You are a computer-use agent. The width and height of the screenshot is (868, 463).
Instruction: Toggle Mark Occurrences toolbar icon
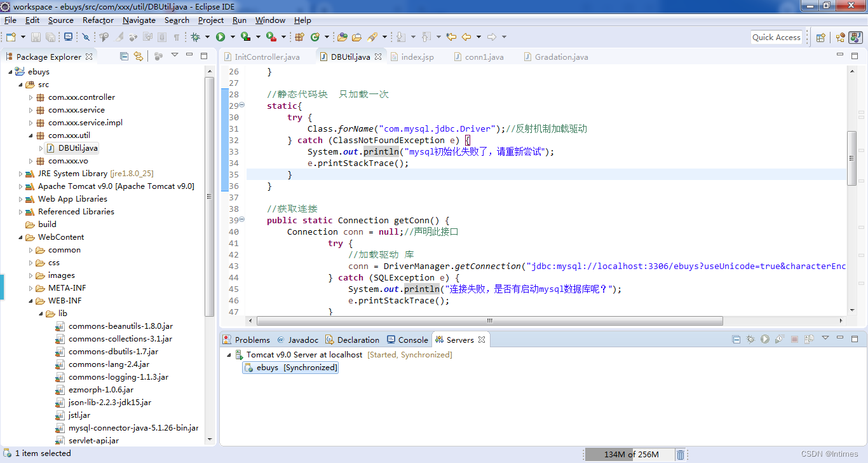118,37
